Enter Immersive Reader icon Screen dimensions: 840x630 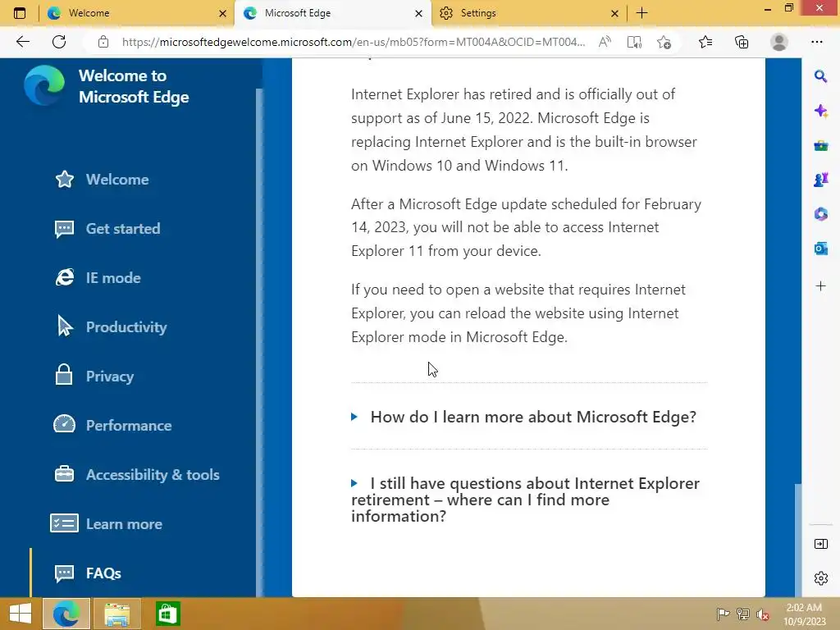click(634, 42)
